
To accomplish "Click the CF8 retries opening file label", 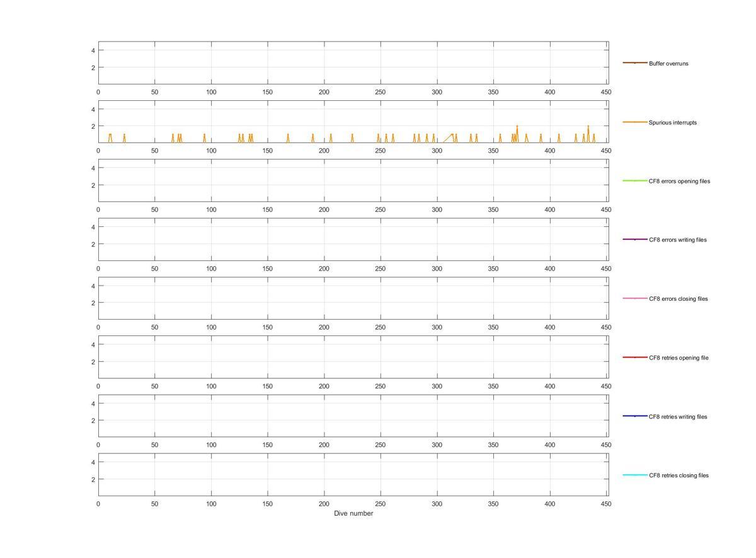I will point(679,357).
